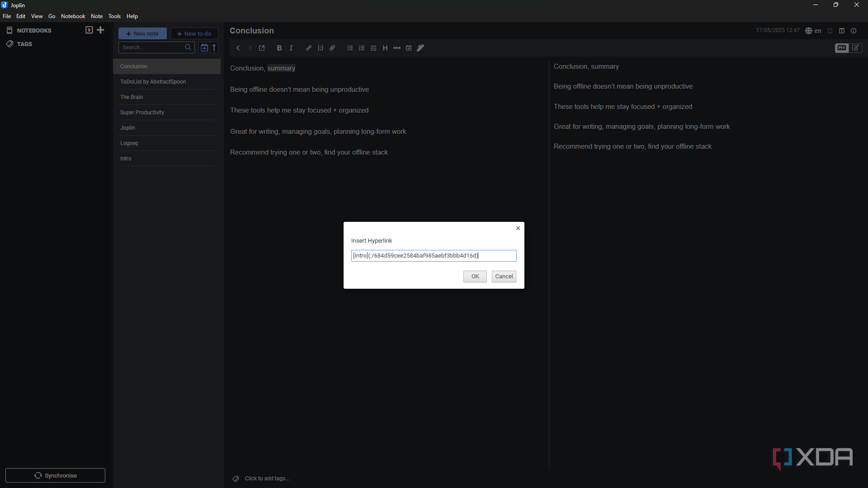Open the Tools menu

(114, 16)
